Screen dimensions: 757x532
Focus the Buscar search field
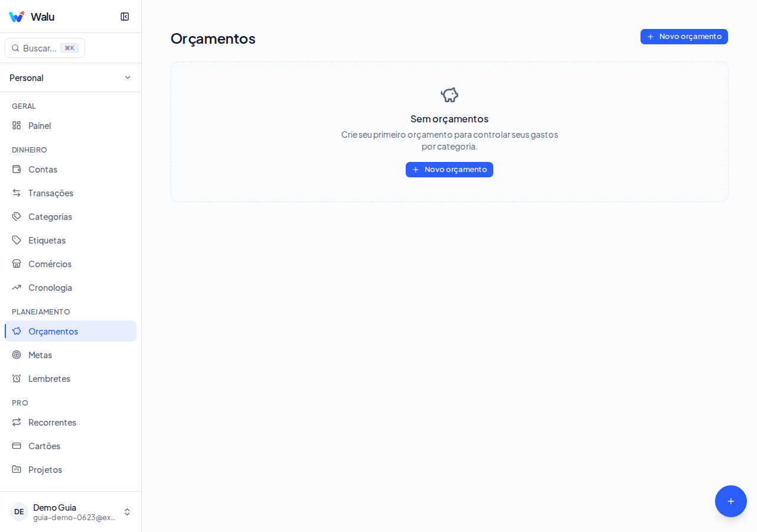click(x=45, y=48)
